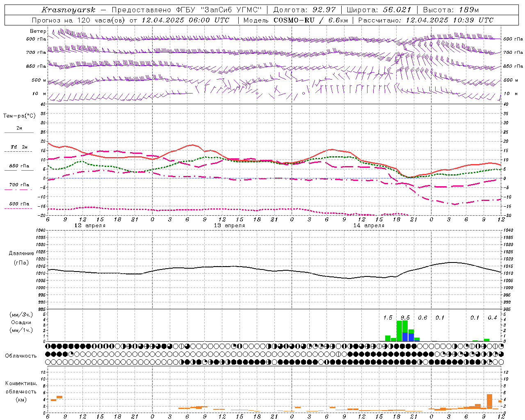525x420 pixels.
Task: Click the '(мм/1ч.)' precipitation unit label
Action: click(21, 330)
